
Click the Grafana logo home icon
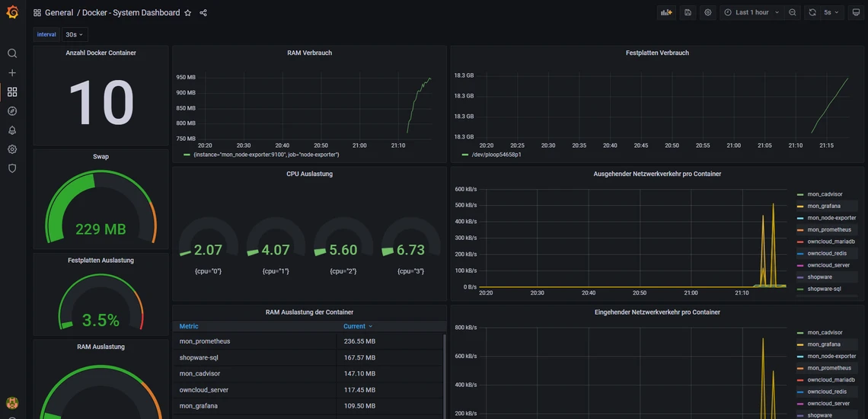tap(12, 12)
